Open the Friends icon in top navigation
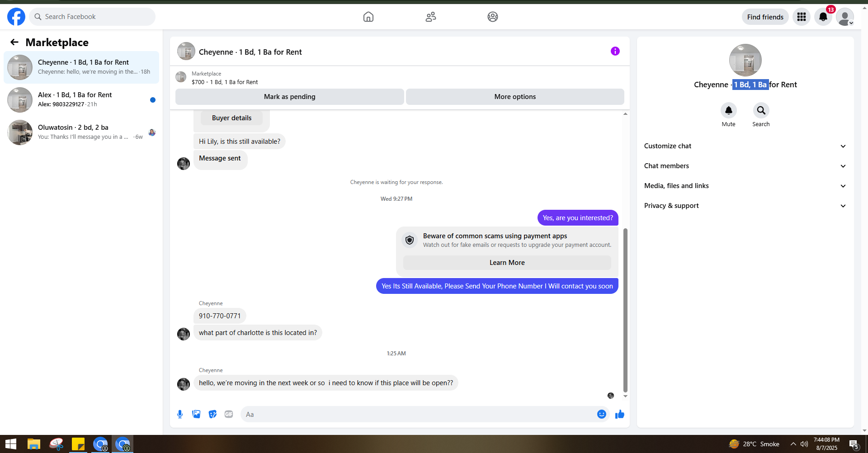Screen dimensions: 868x453 click(x=431, y=17)
